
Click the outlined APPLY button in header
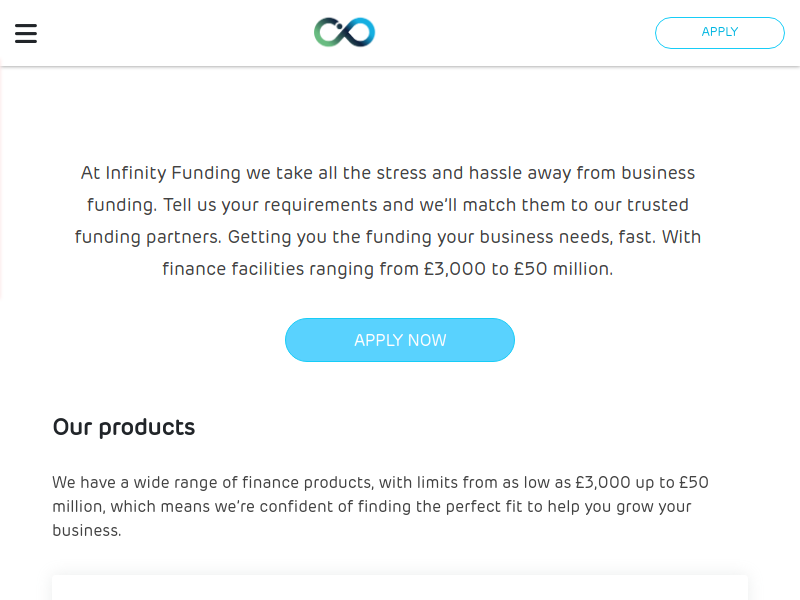[x=719, y=33]
